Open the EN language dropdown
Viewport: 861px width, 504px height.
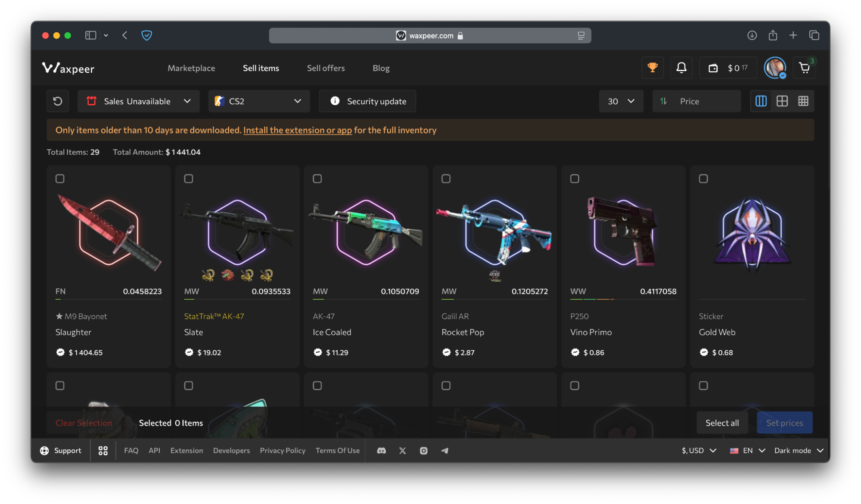click(x=747, y=451)
